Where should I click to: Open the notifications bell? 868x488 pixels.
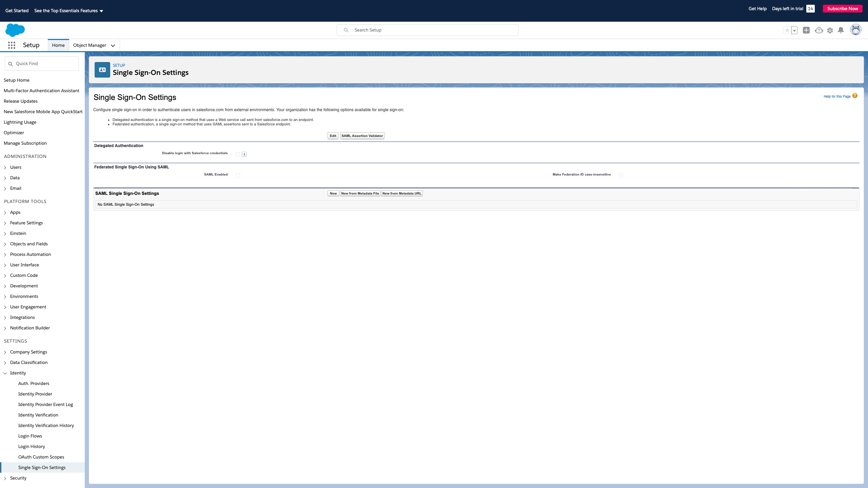pos(841,30)
